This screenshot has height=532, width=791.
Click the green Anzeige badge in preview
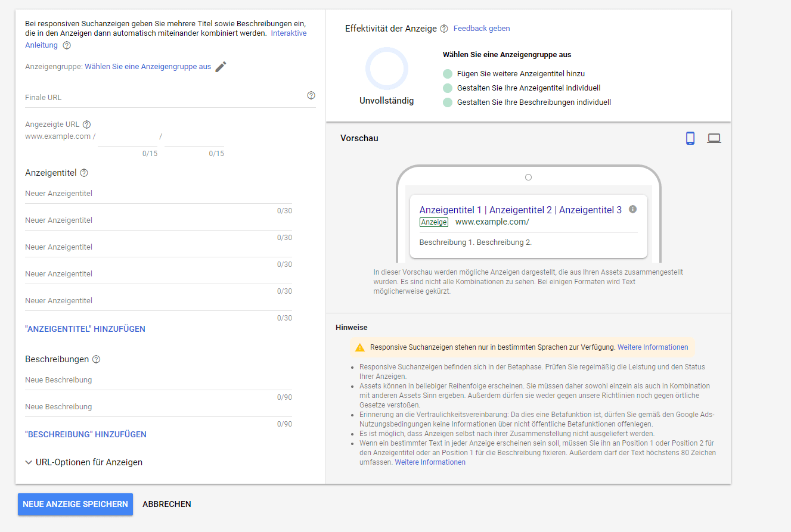tap(434, 222)
